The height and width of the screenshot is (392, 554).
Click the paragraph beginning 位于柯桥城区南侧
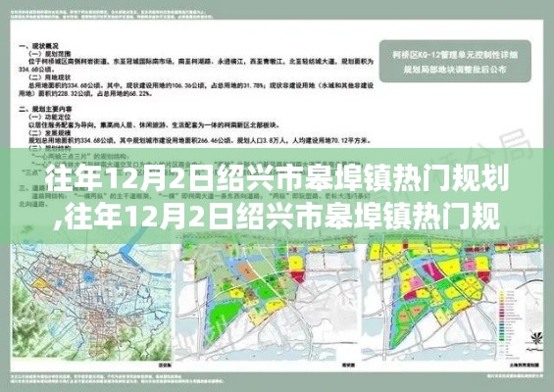pos(196,65)
